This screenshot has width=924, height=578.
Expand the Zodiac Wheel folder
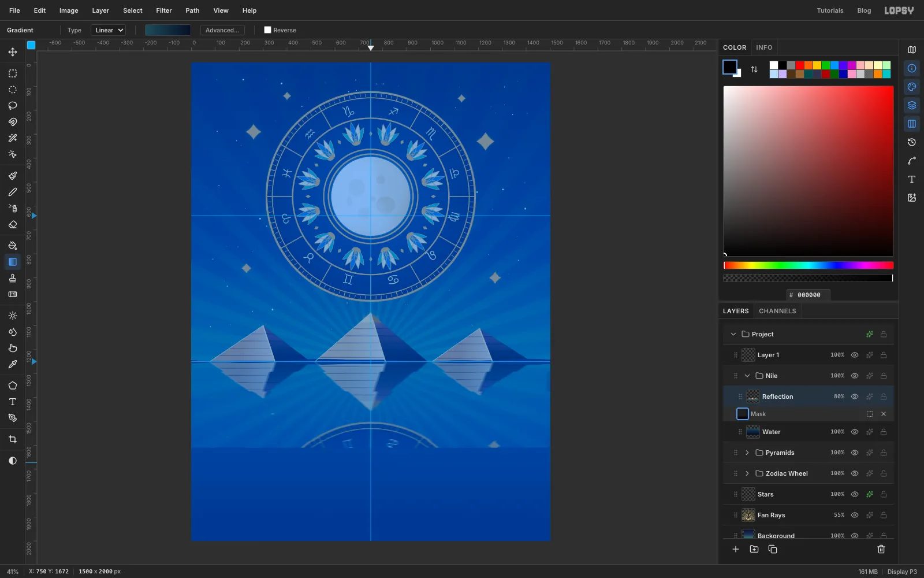(747, 473)
